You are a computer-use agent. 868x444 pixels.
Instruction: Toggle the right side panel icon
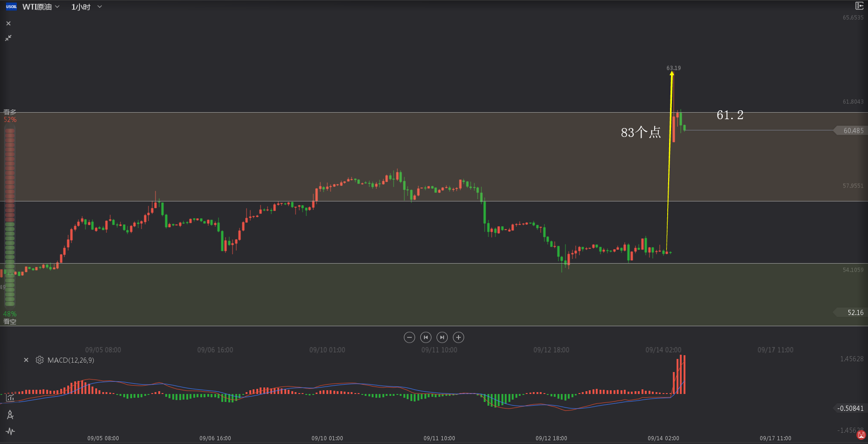[x=859, y=6]
